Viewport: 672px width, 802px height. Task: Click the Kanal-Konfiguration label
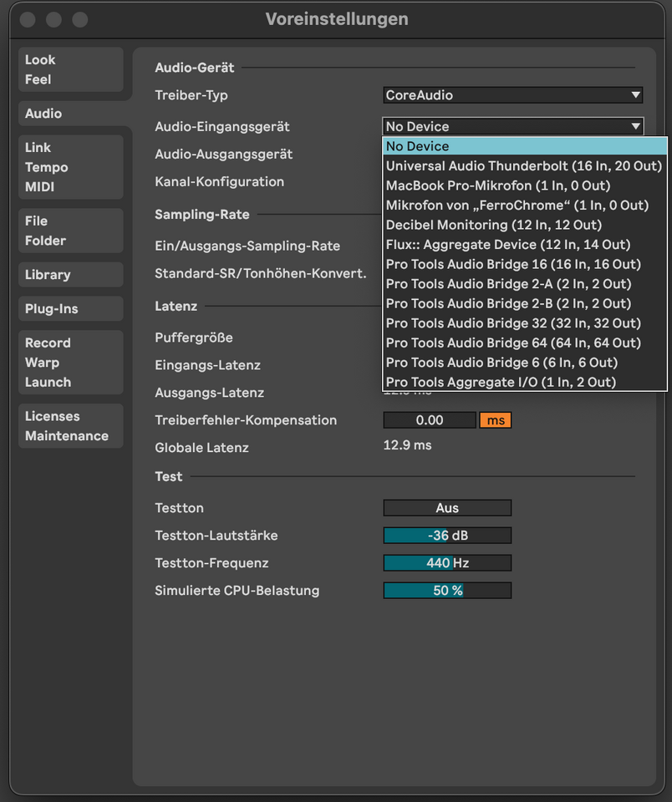tap(220, 182)
